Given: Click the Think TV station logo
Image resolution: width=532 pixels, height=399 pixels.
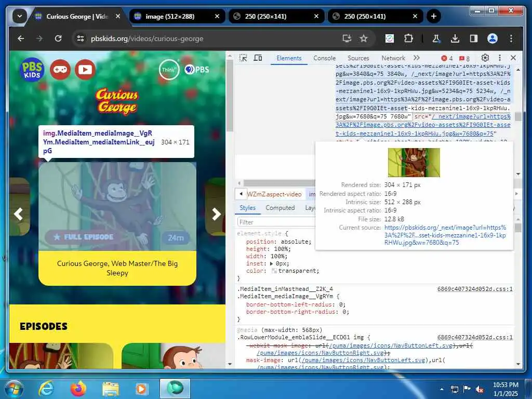Looking at the screenshot, I should 169,70.
